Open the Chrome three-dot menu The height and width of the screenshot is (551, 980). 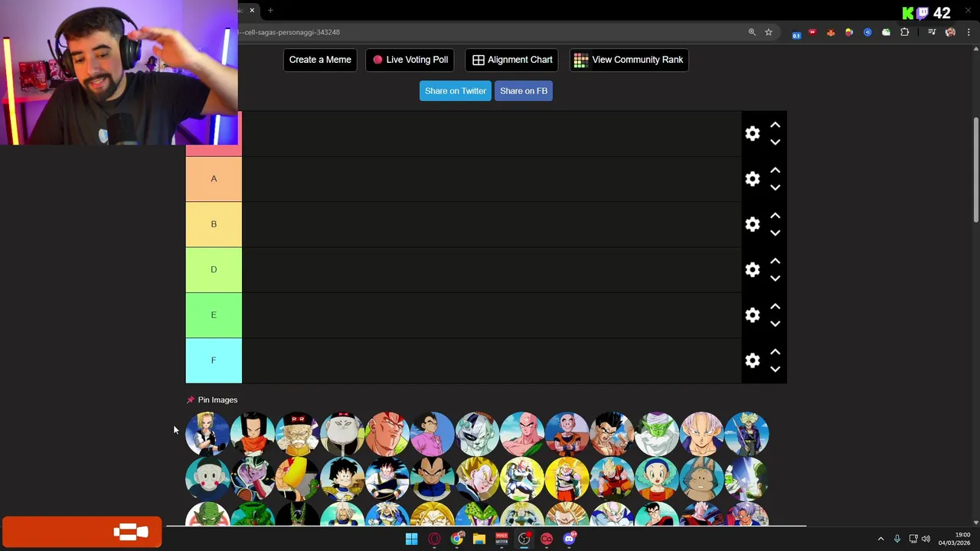pyautogui.click(x=969, y=32)
